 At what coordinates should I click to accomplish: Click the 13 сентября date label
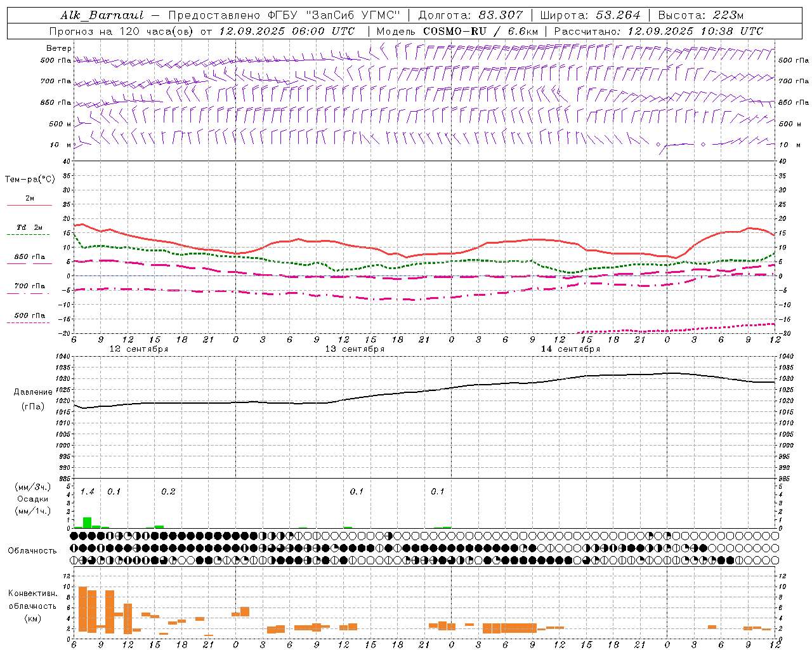[355, 349]
